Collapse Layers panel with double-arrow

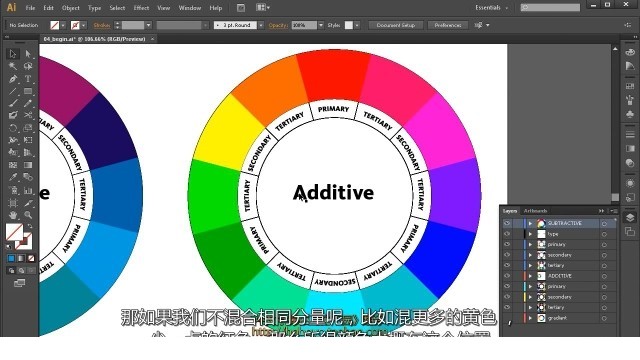601,211
